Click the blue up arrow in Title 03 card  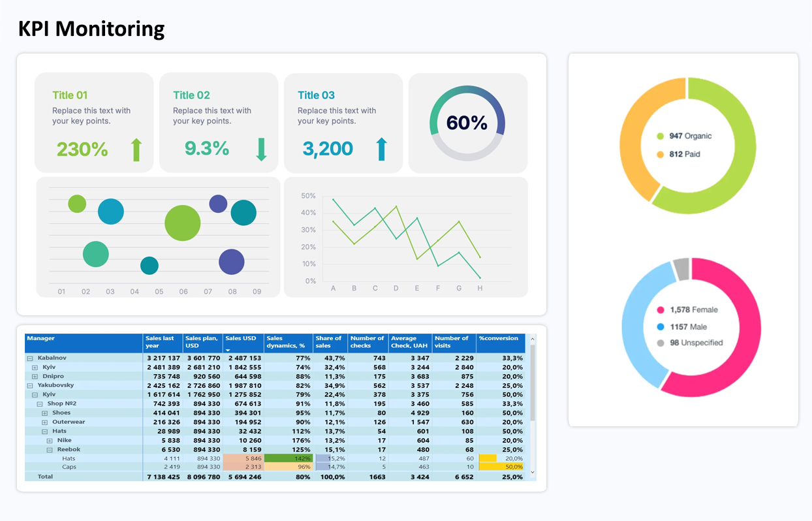[x=381, y=150]
